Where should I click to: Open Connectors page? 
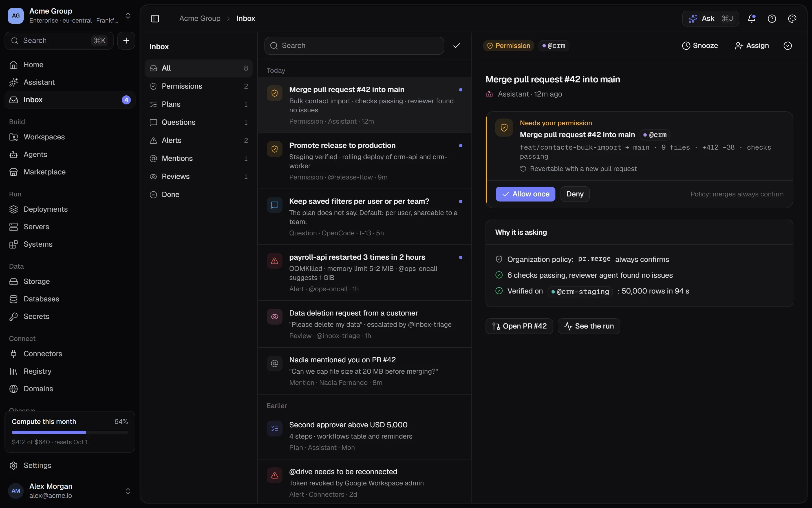(x=70, y=353)
